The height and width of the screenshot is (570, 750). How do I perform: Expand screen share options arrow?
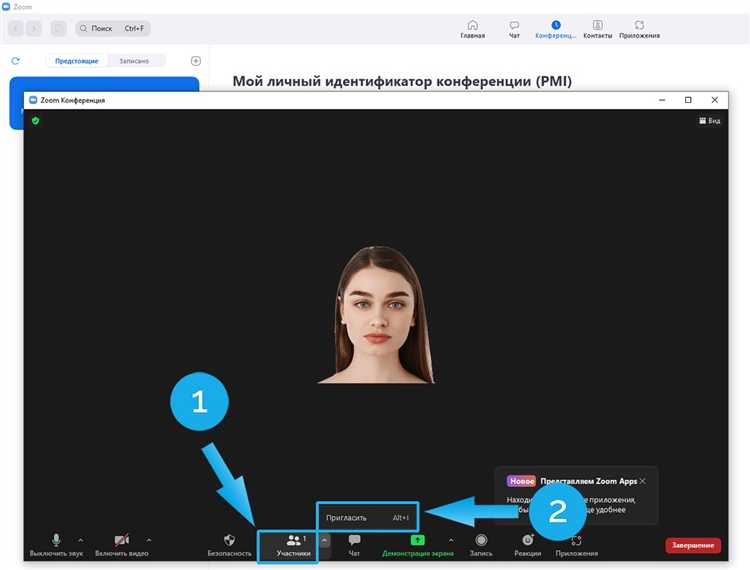click(450, 539)
